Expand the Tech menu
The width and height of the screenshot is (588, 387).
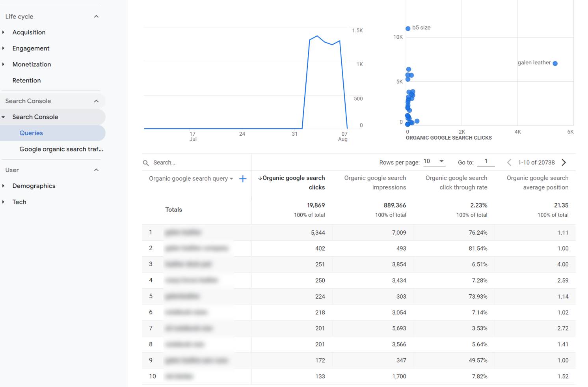(x=3, y=202)
